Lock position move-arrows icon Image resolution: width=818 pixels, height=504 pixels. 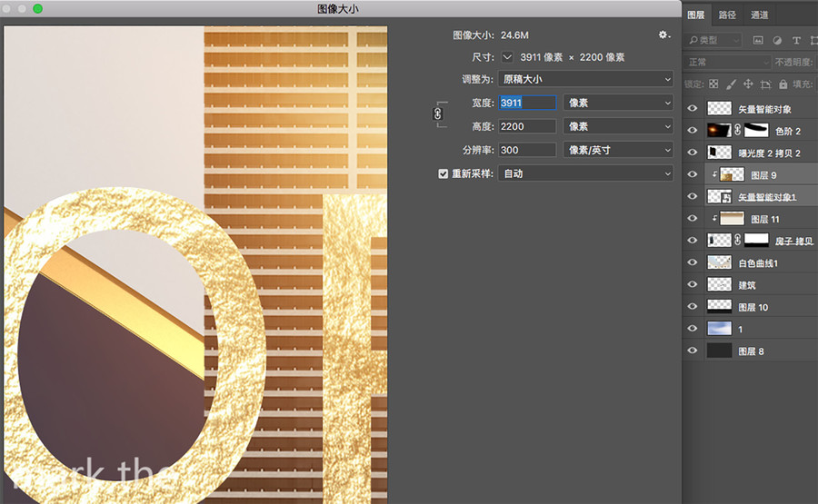(748, 84)
